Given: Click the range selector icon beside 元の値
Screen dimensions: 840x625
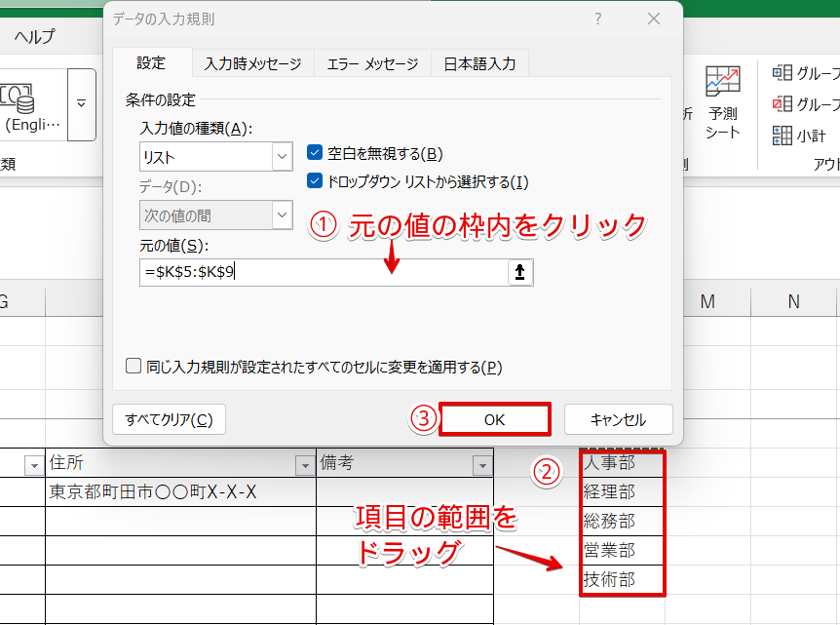Looking at the screenshot, I should 521,272.
